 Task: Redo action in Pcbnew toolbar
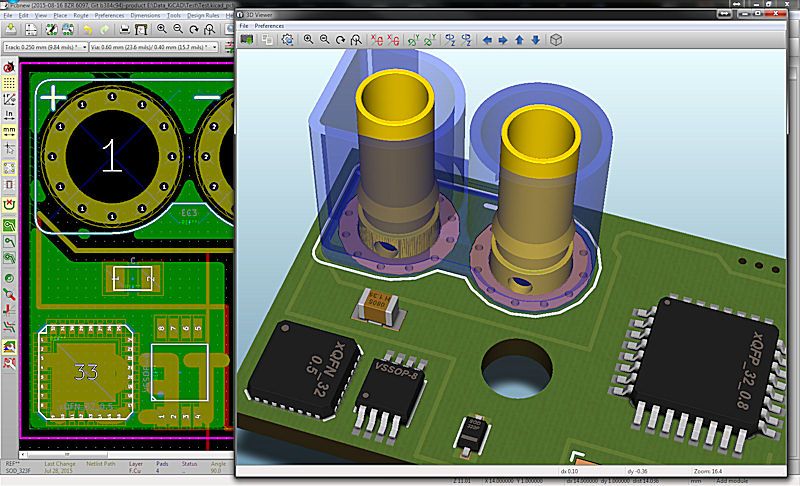[105, 30]
